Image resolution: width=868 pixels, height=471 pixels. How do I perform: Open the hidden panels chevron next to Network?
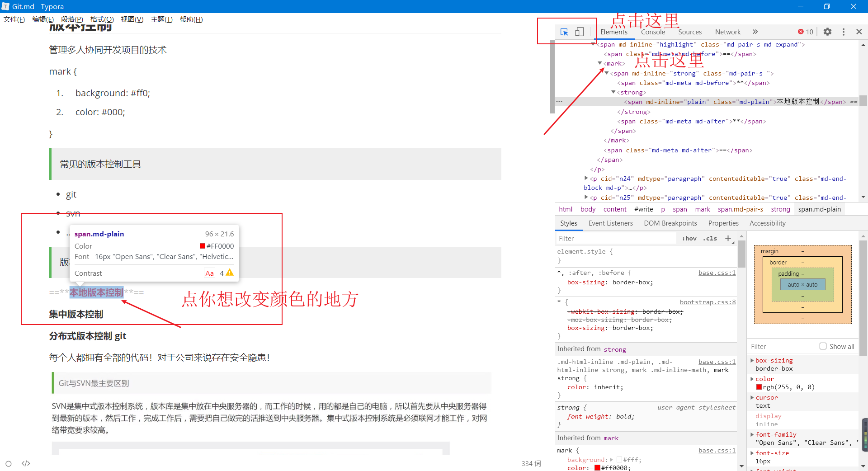pyautogui.click(x=755, y=32)
